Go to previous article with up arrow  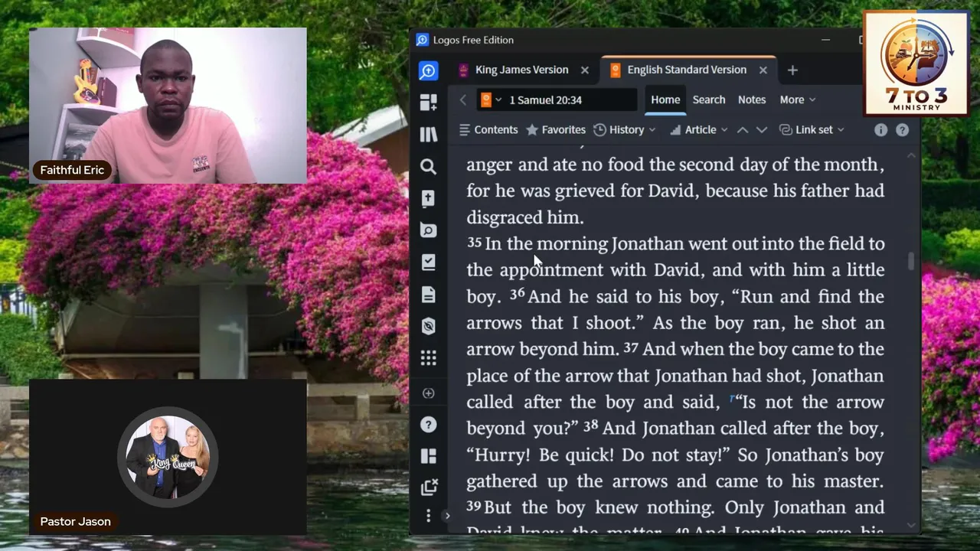(743, 130)
